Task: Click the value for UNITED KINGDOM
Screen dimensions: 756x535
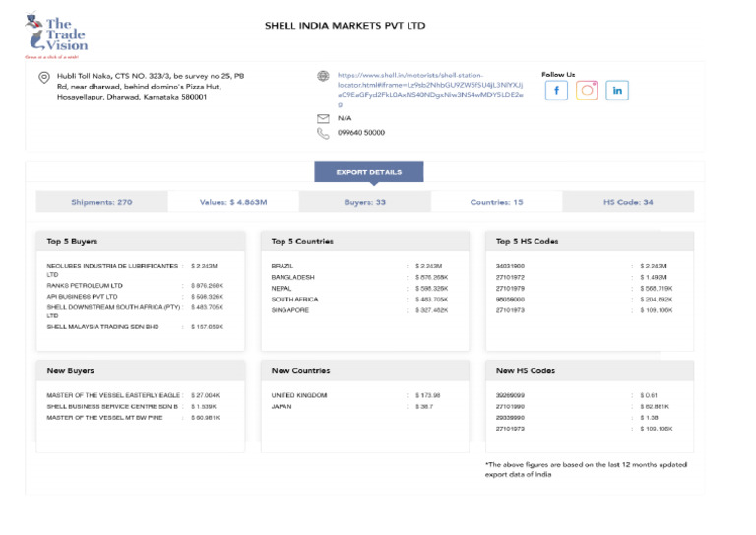Action: pos(428,395)
